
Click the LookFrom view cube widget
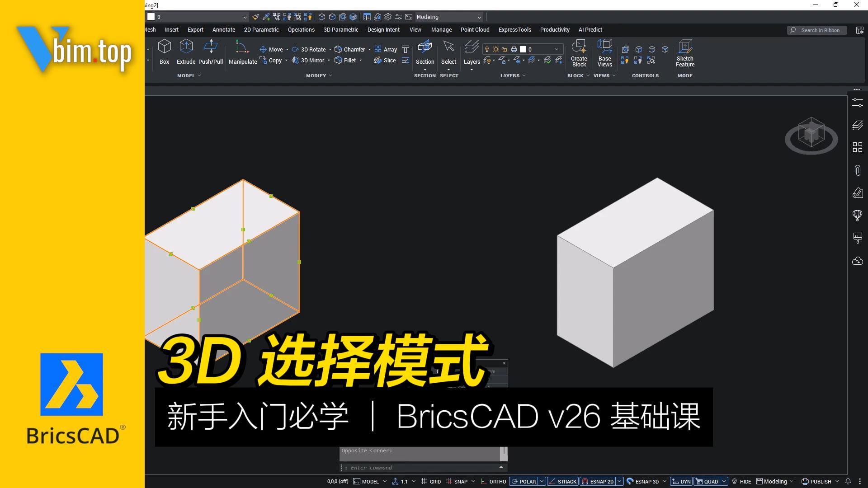[811, 134]
